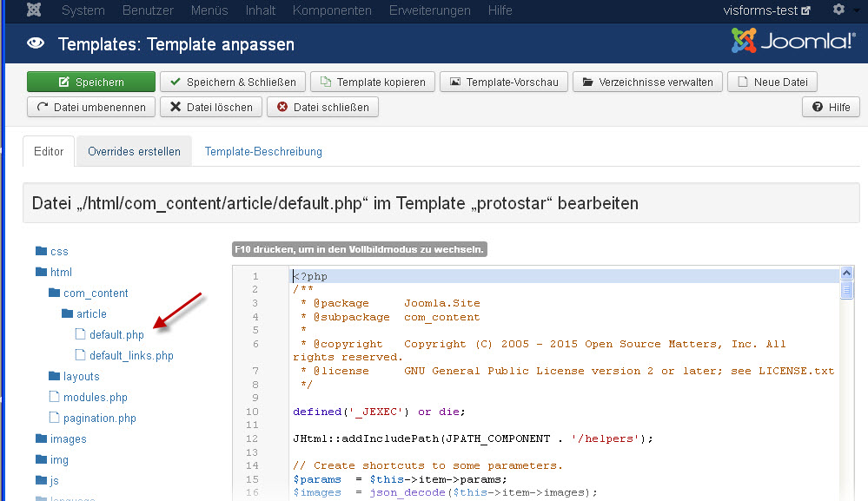Click the Joomla! brand logo

tap(793, 40)
